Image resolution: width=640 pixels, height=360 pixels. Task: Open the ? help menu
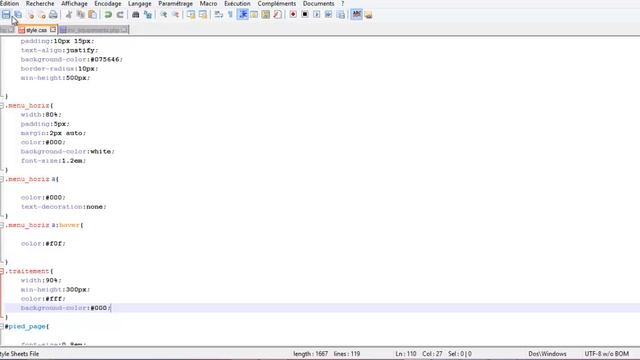[342, 3]
